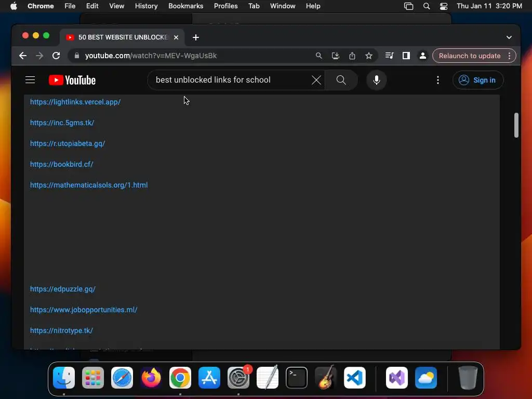Open the media control playlist icon

click(x=389, y=56)
